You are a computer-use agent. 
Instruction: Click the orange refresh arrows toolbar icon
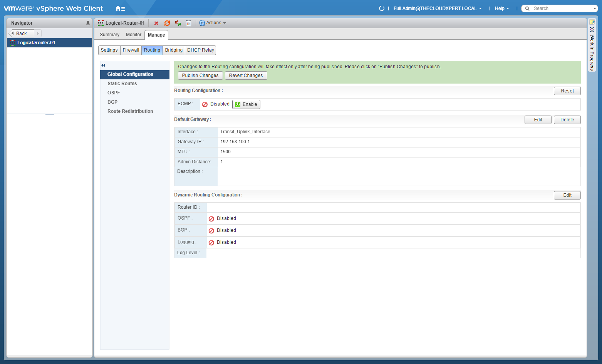(167, 23)
